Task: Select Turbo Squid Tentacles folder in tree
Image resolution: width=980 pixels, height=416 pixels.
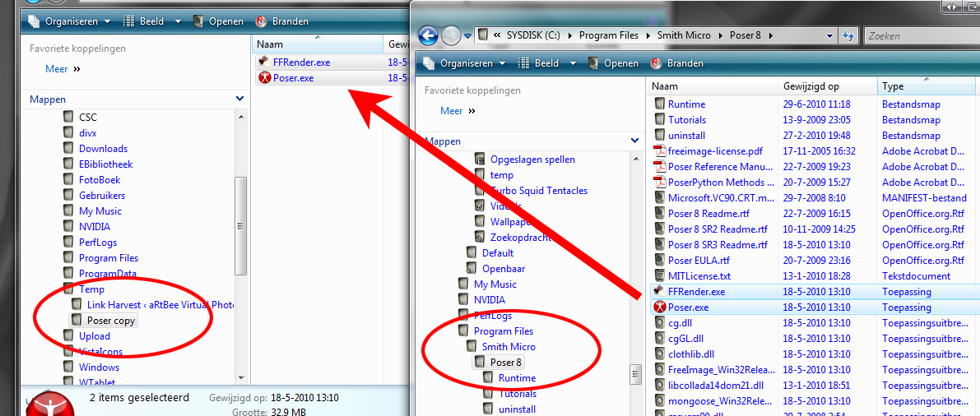Action: pyautogui.click(x=539, y=191)
